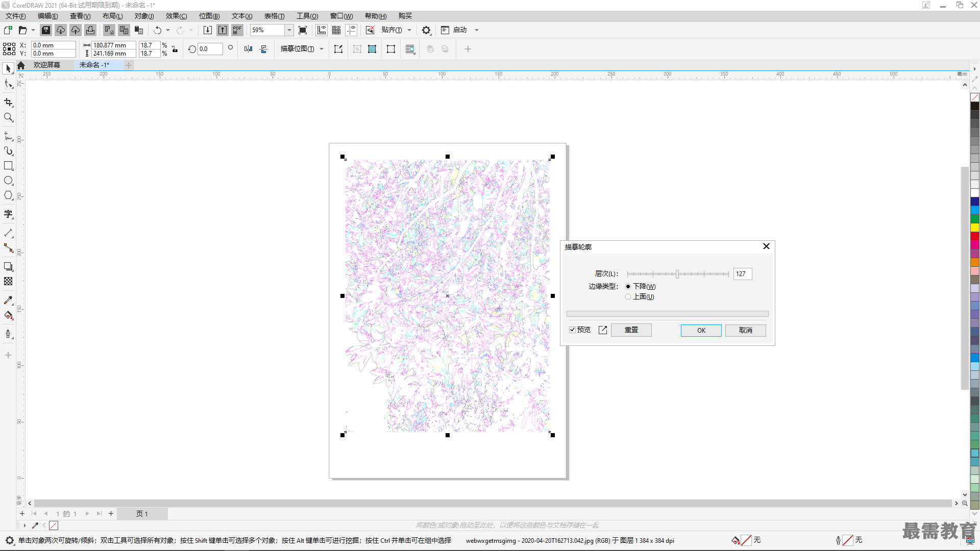Click the 层次 value field showing 127
This screenshot has width=980, height=551.
(x=743, y=274)
